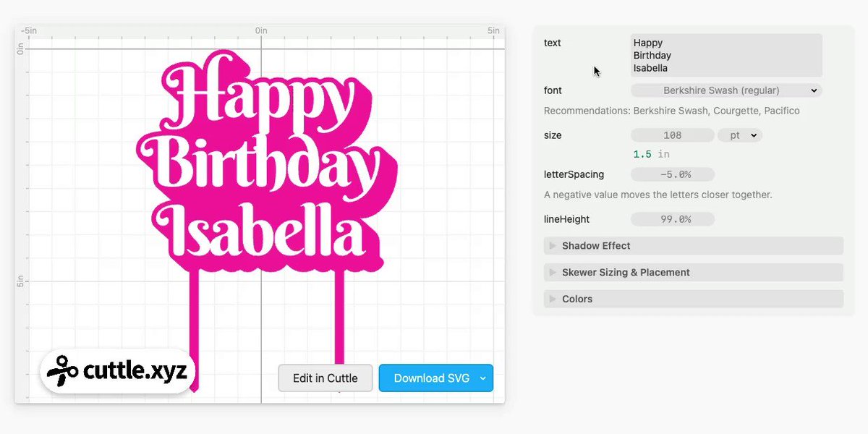This screenshot has width=868, height=434.
Task: Click the Shadow Effect disclosure triangle
Action: tap(553, 246)
